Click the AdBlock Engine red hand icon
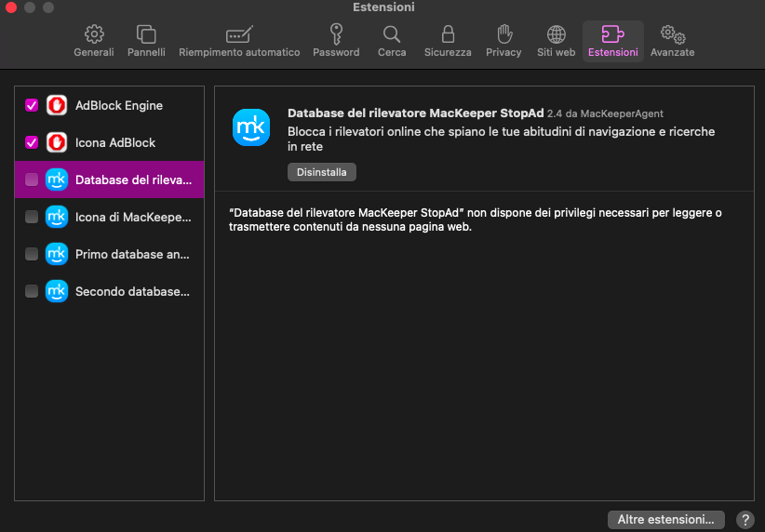 click(57, 105)
